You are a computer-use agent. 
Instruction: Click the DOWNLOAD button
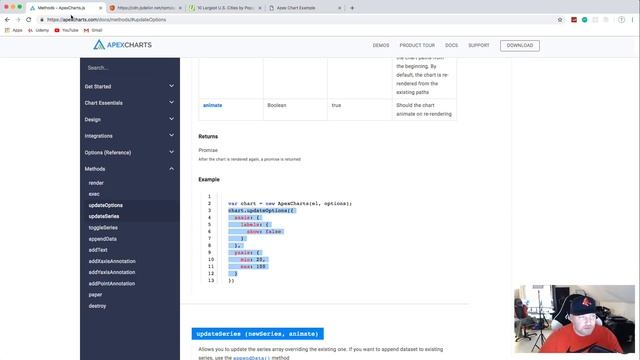520,45
